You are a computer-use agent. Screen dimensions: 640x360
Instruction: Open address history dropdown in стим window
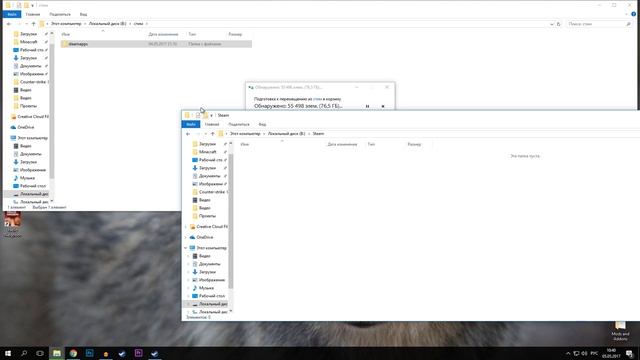point(551,24)
